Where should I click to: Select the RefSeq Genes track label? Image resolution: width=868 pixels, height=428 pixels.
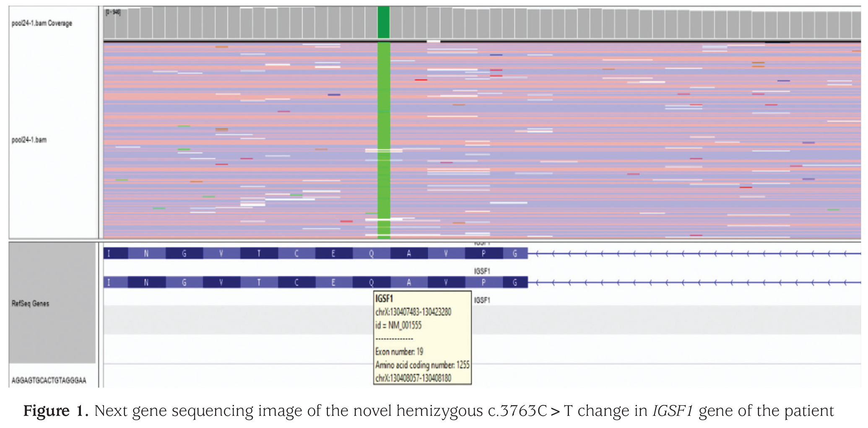coord(30,303)
